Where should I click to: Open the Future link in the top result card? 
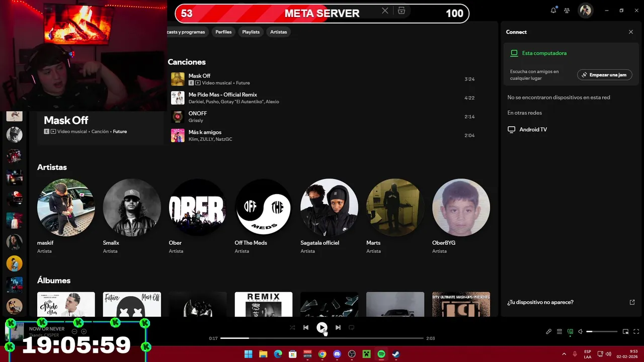pyautogui.click(x=120, y=131)
